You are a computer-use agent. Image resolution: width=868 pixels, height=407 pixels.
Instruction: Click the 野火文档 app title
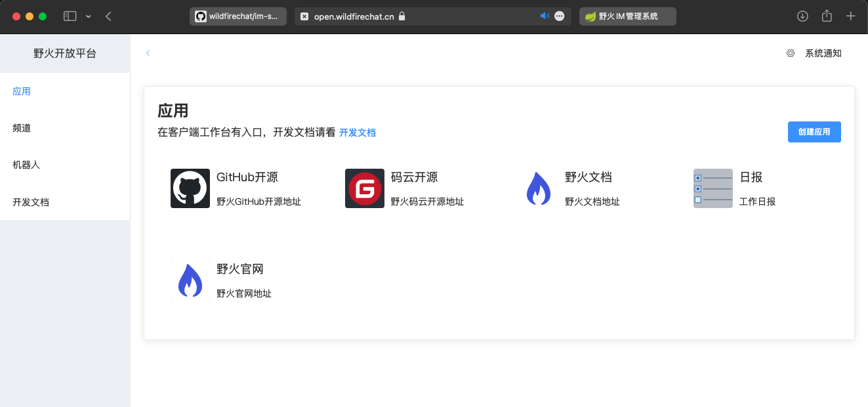click(589, 177)
